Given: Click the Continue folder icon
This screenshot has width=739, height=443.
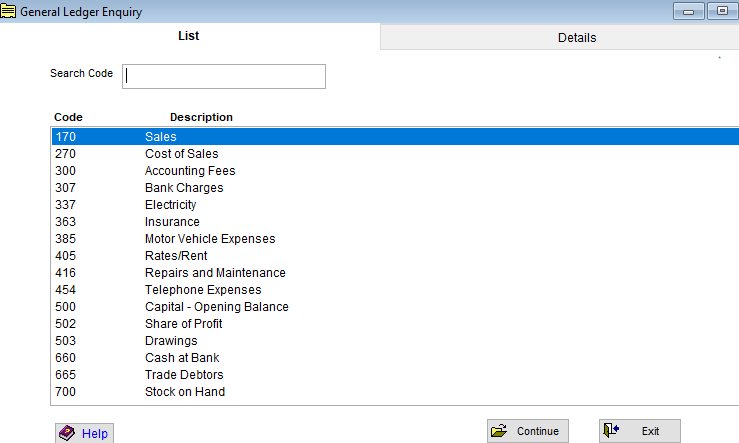Looking at the screenshot, I should (499, 431).
